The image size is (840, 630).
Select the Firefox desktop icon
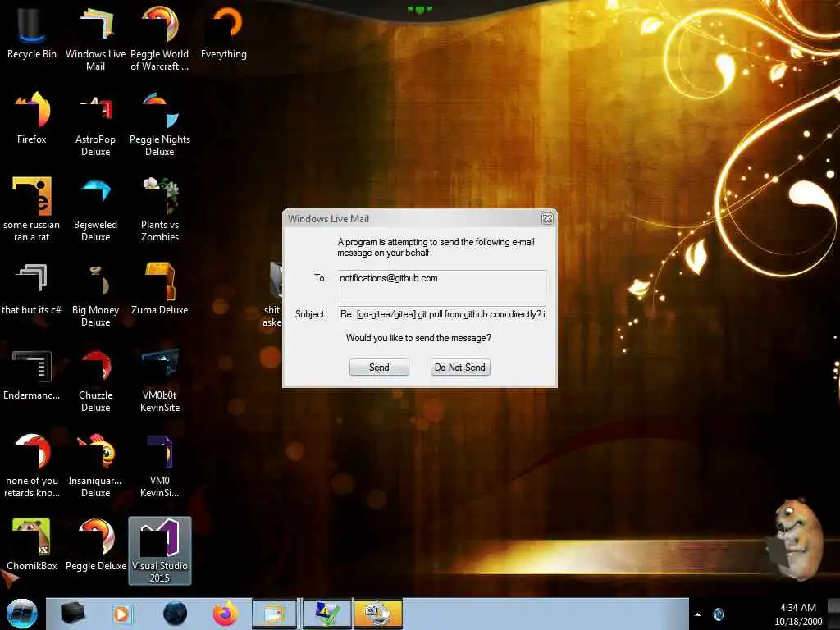tap(32, 118)
